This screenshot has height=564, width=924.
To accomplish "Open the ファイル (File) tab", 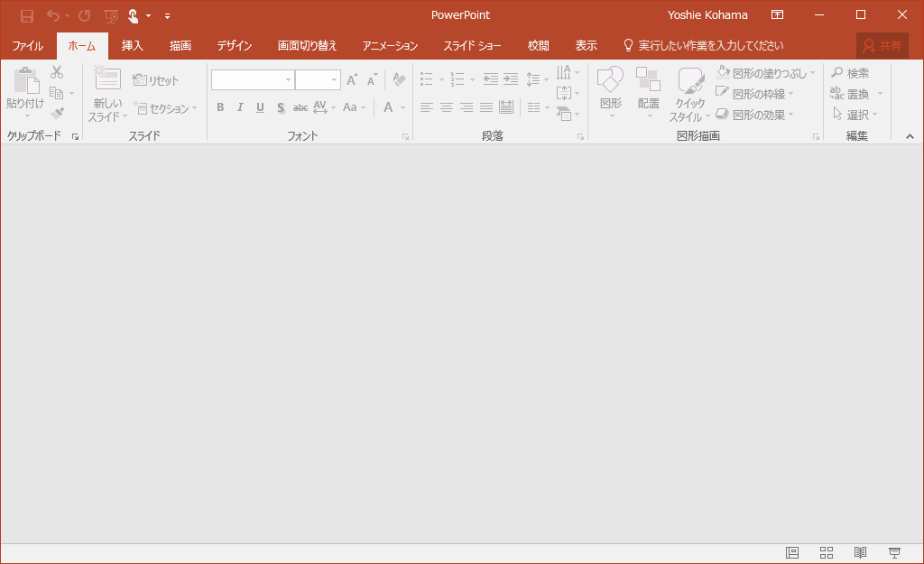I will pyautogui.click(x=28, y=45).
